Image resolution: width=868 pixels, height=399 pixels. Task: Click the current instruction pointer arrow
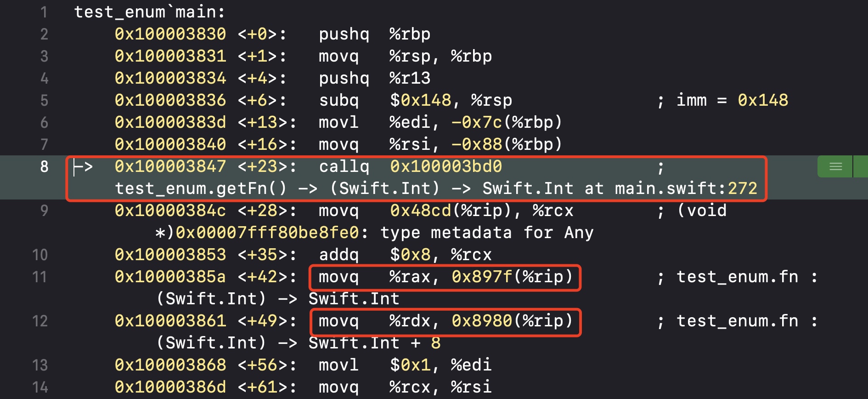[83, 167]
